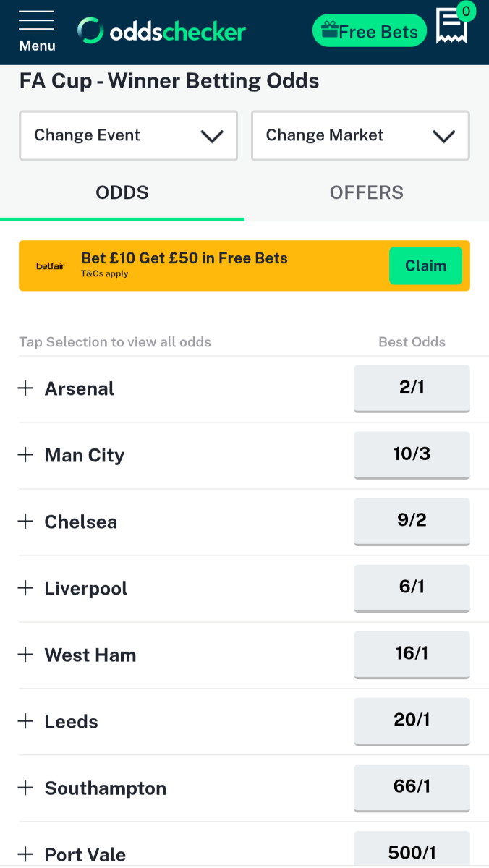The image size is (489, 868).
Task: Select Arsenal best odds 2/1
Action: point(412,388)
